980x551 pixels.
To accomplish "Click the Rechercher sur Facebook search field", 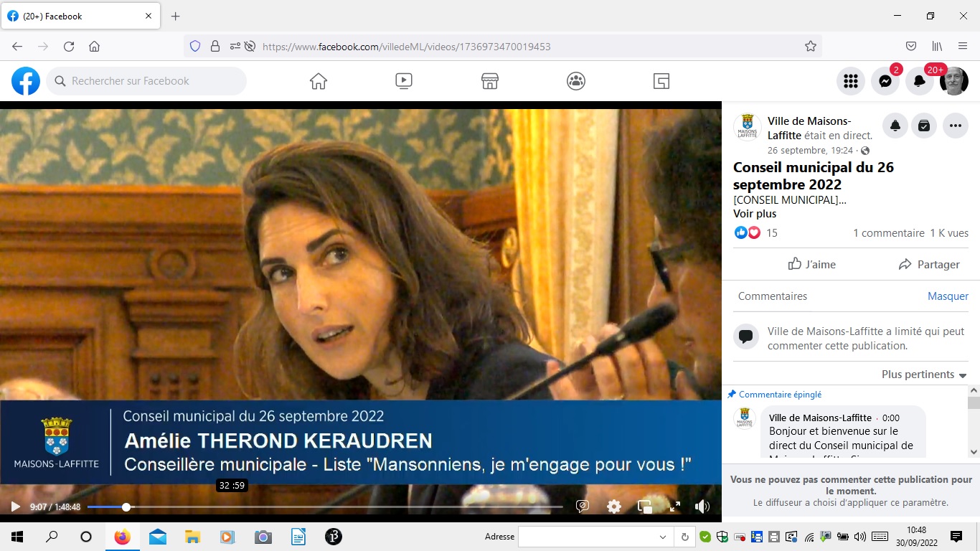I will (x=147, y=81).
